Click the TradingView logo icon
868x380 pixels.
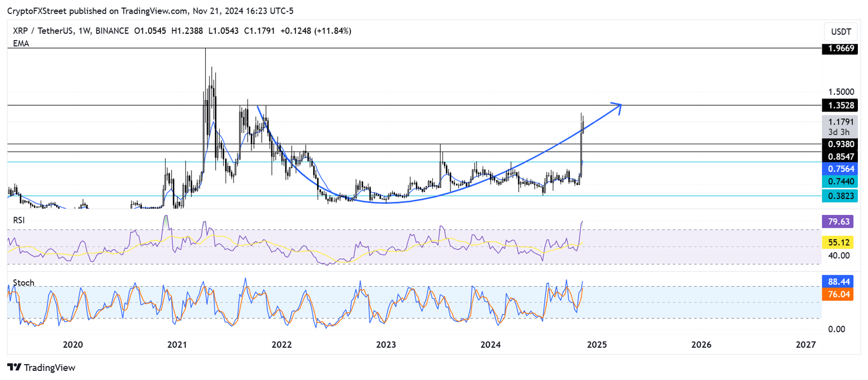[x=13, y=368]
